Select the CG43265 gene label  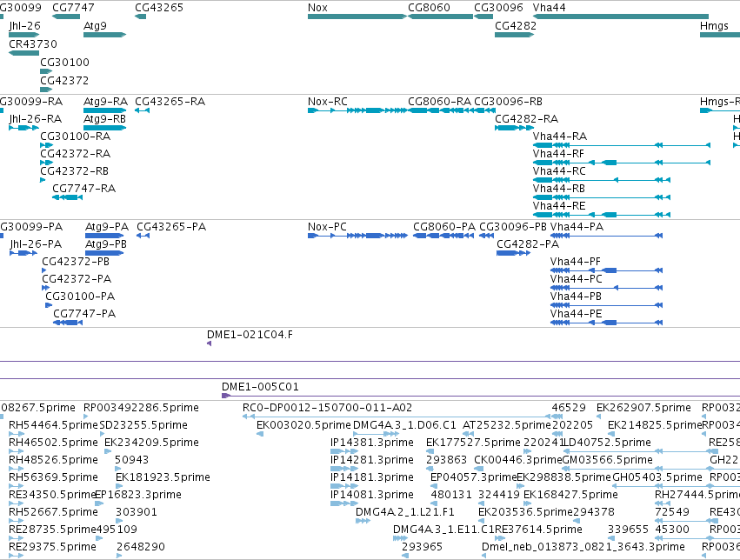(x=159, y=8)
